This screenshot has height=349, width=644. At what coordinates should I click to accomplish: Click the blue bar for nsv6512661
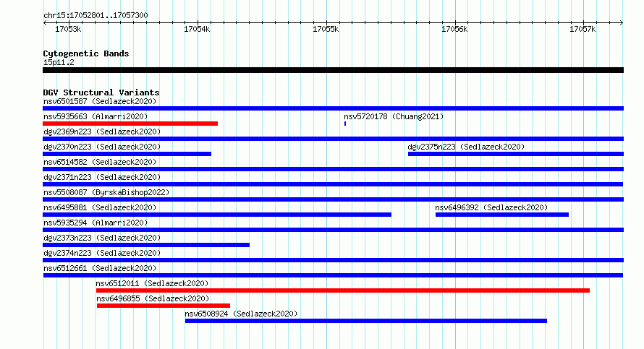click(x=333, y=275)
